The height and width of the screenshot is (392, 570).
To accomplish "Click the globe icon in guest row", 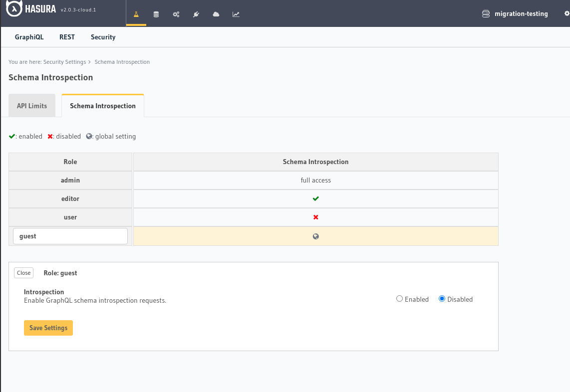I will tap(315, 236).
